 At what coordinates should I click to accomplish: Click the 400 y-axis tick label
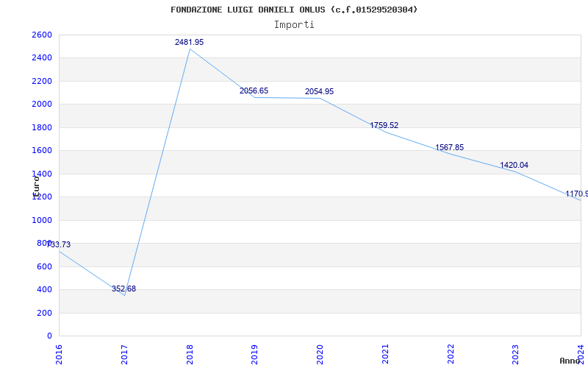pyautogui.click(x=45, y=289)
